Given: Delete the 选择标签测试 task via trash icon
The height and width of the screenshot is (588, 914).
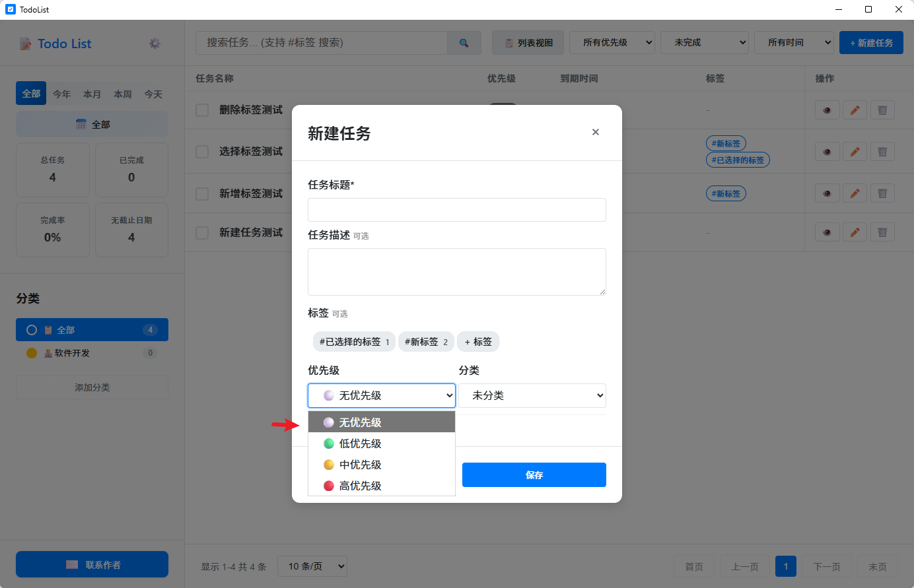Looking at the screenshot, I should point(882,152).
